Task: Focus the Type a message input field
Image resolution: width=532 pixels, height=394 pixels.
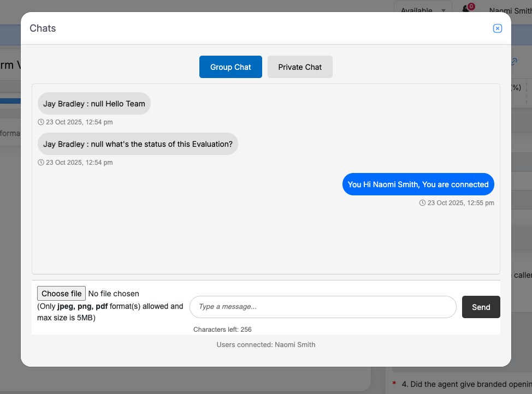Action: coord(323,307)
